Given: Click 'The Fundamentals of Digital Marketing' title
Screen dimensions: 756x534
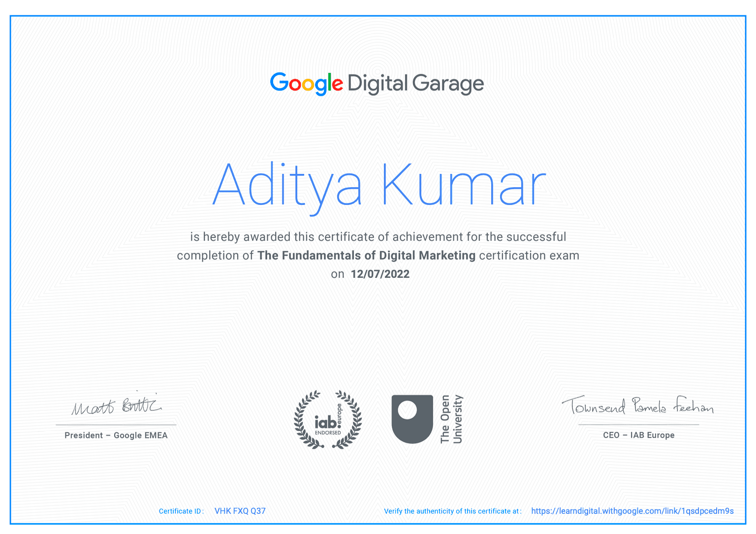Looking at the screenshot, I should [x=366, y=256].
